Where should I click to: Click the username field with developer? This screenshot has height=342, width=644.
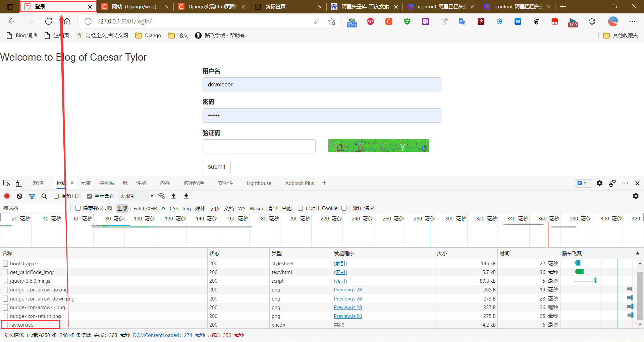(322, 84)
